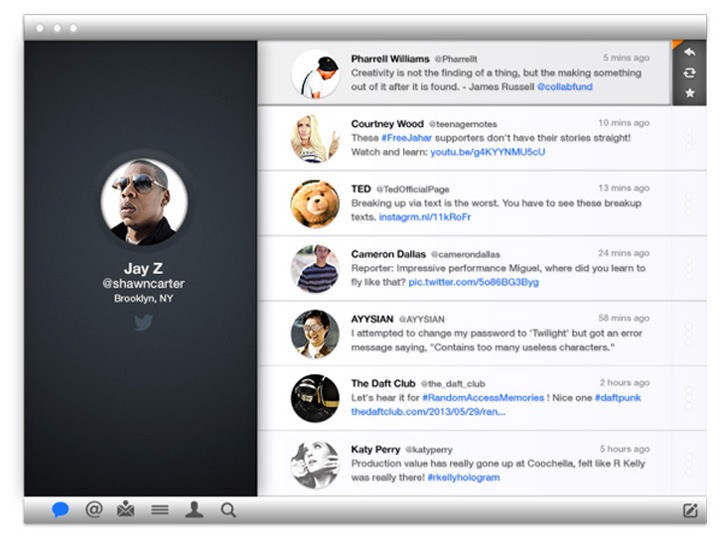Image resolution: width=720 pixels, height=540 pixels.
Task: Open the search magnifier icon
Action: pos(228,510)
